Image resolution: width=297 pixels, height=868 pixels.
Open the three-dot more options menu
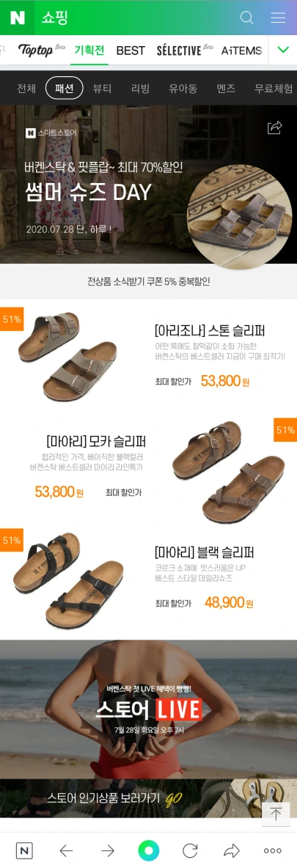(273, 850)
